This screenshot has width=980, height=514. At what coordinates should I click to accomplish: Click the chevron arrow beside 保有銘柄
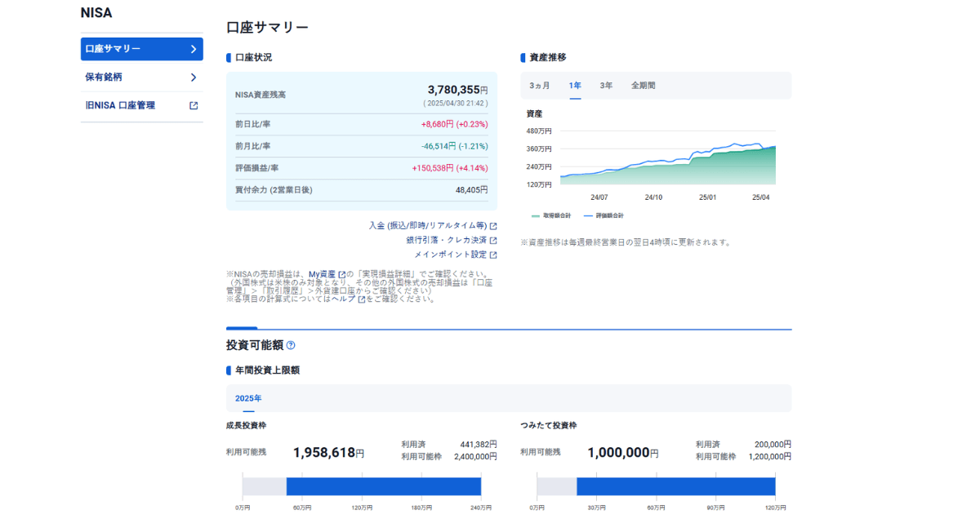194,78
